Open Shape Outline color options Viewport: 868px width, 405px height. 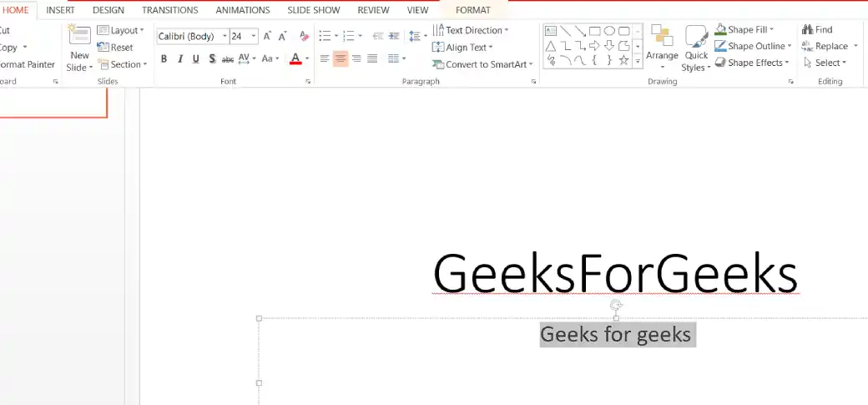tap(753, 46)
